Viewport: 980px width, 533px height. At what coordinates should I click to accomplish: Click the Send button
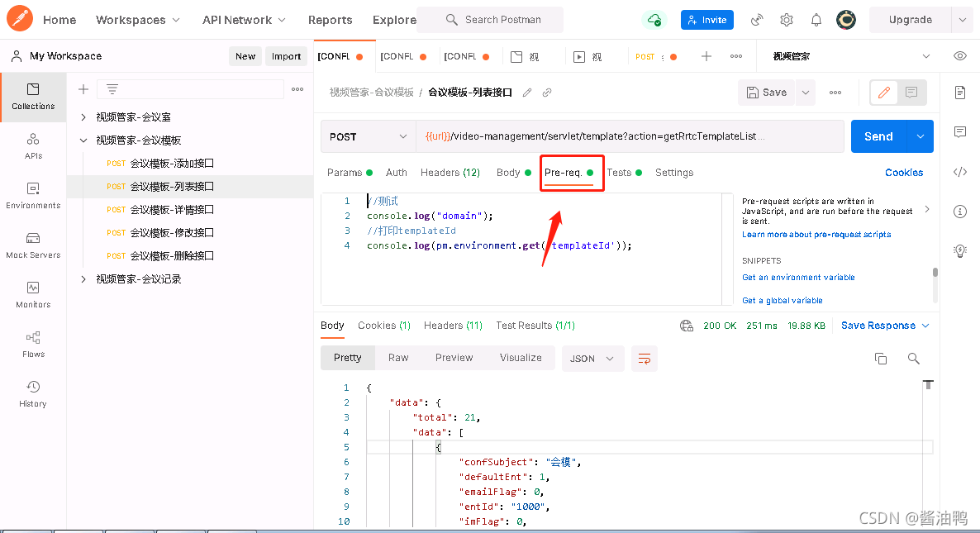click(x=878, y=136)
